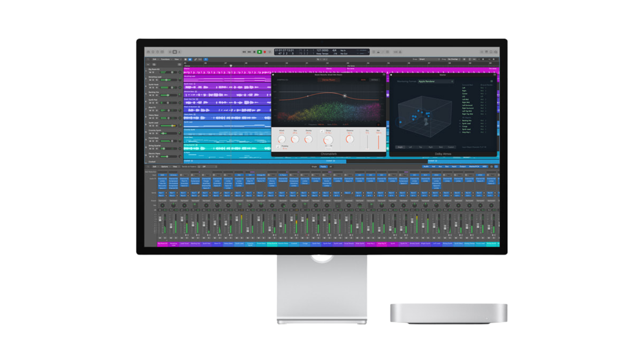Viewport: 644px width, 363px height.
Task: Toggle the Show Automation button
Action: [195, 59]
